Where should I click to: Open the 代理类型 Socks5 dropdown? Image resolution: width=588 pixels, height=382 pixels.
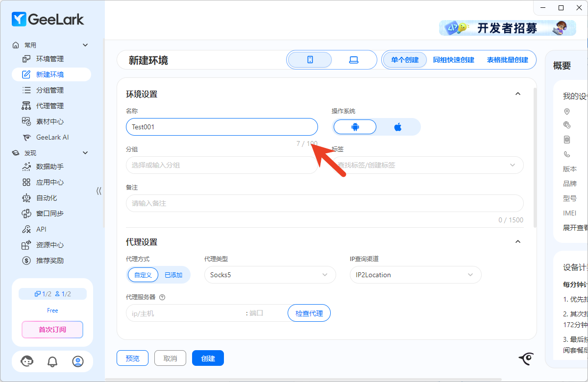pos(270,275)
